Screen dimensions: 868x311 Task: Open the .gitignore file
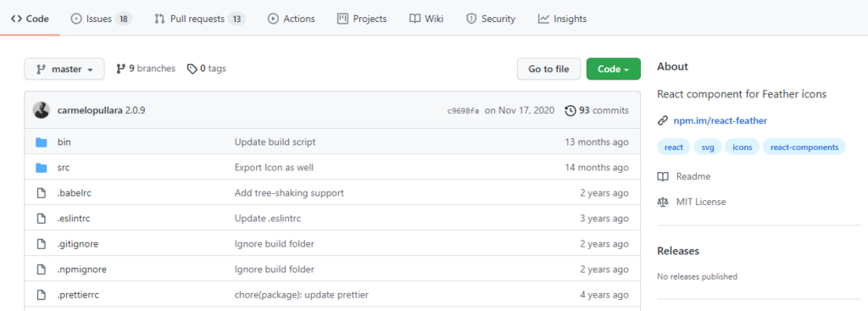click(x=78, y=244)
